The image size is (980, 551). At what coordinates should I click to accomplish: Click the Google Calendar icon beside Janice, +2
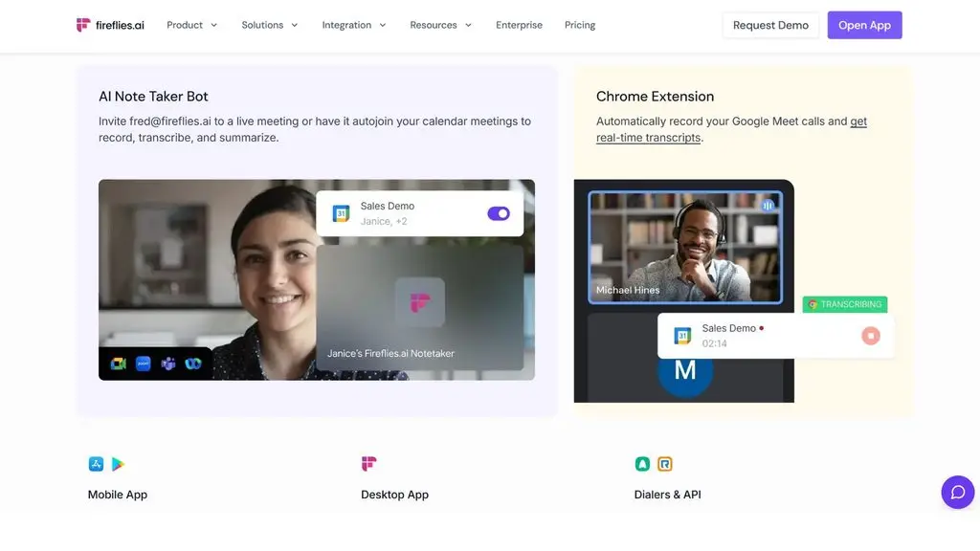(x=341, y=213)
